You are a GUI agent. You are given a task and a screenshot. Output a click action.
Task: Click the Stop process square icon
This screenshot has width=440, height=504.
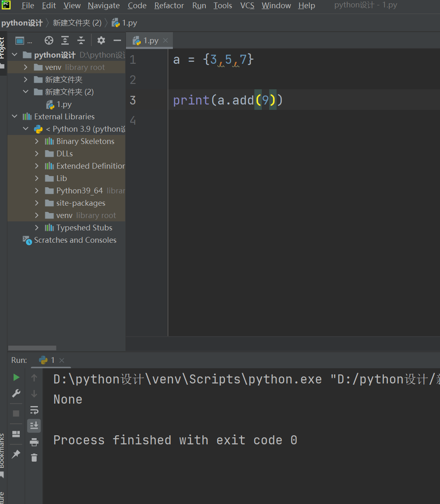[x=16, y=413]
